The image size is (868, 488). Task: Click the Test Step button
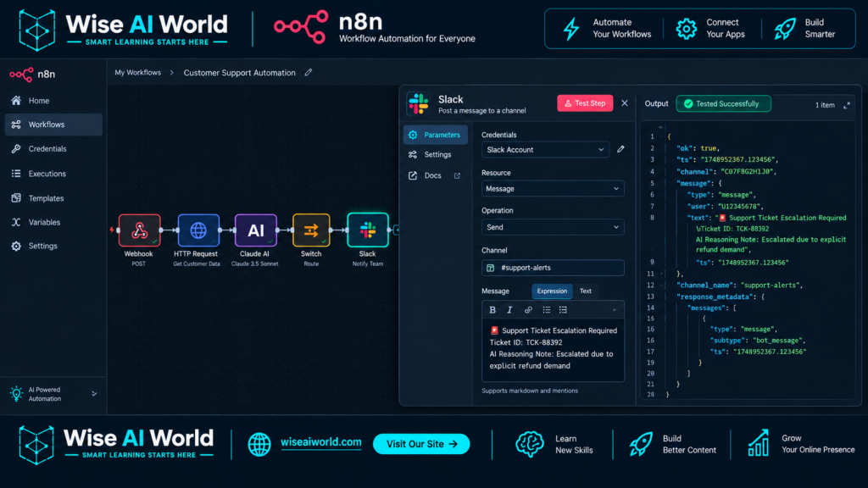(x=585, y=103)
